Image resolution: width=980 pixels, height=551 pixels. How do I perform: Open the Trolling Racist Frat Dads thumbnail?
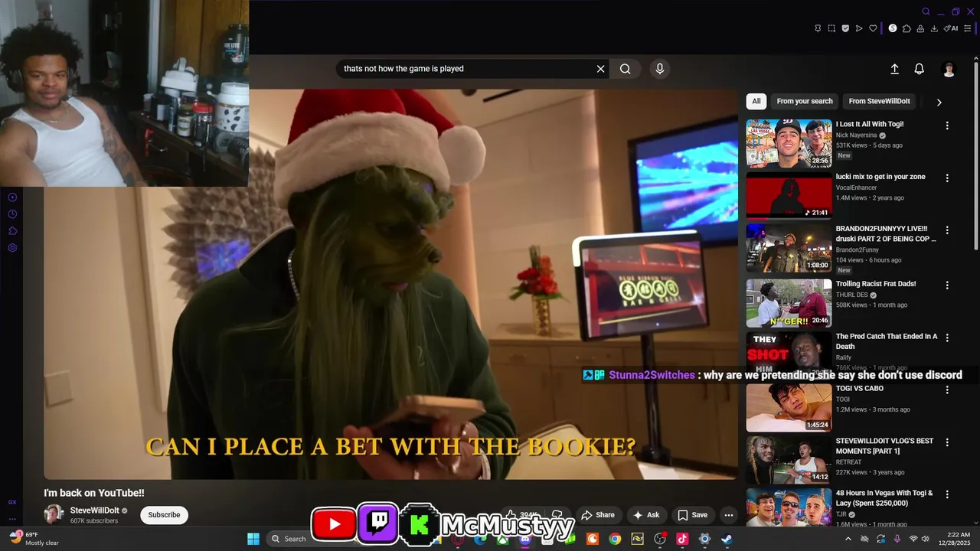[x=789, y=302]
